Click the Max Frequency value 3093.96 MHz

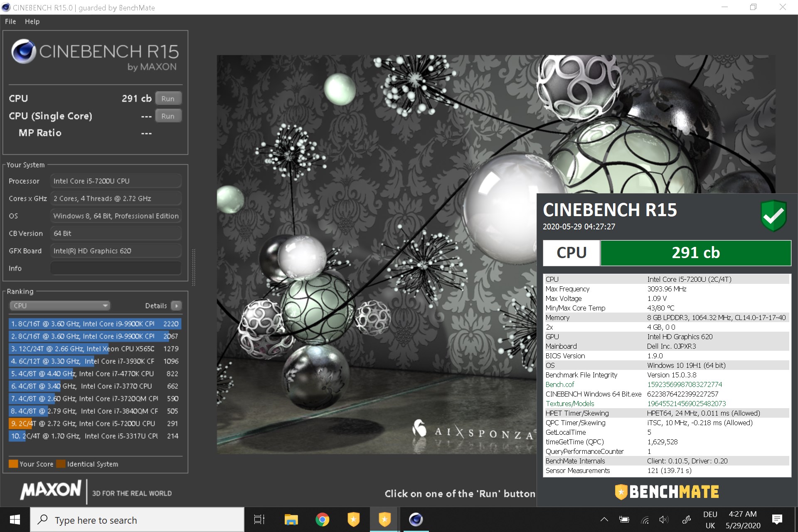click(667, 289)
